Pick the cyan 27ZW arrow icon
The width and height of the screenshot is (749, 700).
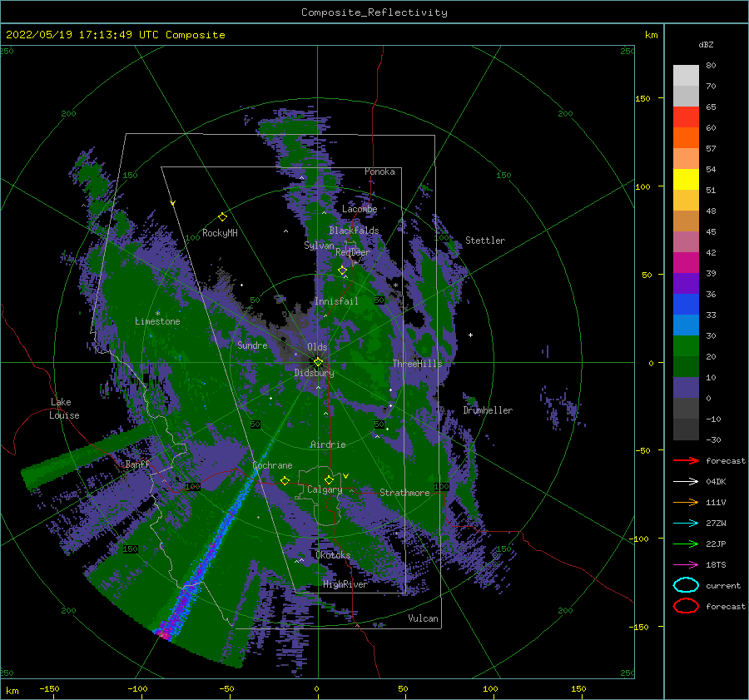tap(686, 524)
